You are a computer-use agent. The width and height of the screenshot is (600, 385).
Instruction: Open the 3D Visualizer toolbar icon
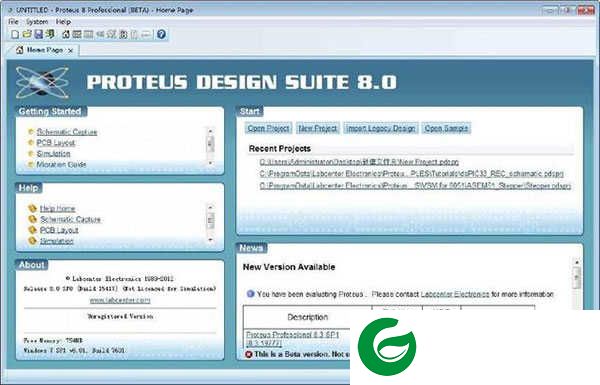[x=100, y=34]
